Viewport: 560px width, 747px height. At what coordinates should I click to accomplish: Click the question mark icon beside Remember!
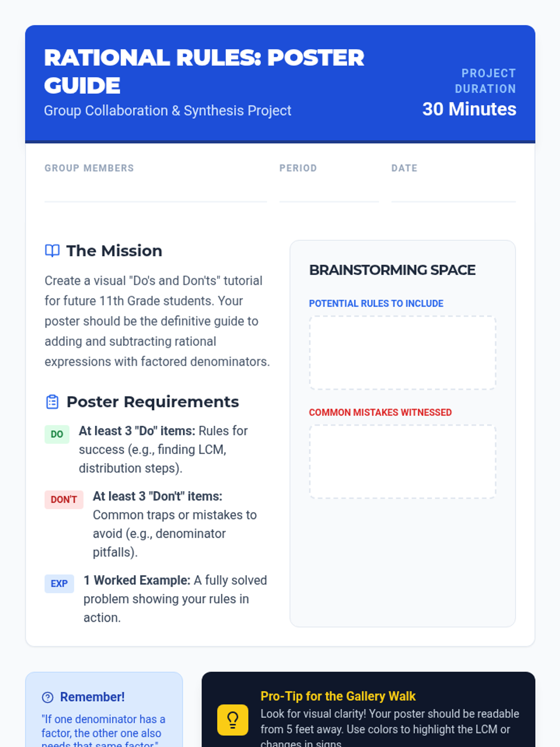point(48,697)
